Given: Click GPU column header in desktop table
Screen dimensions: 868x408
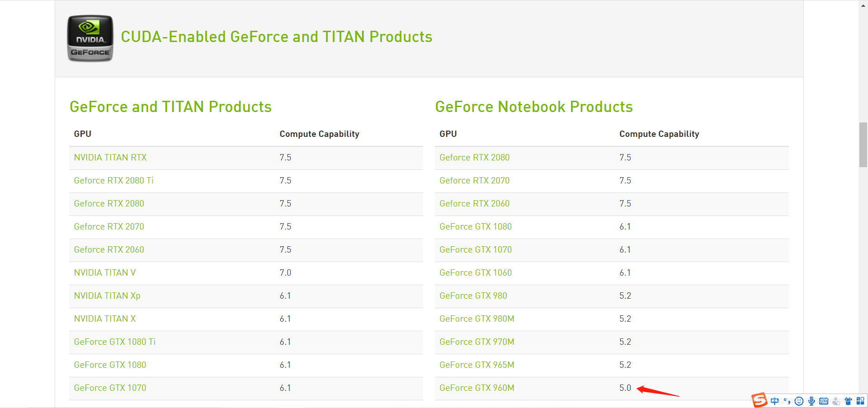Looking at the screenshot, I should 83,134.
